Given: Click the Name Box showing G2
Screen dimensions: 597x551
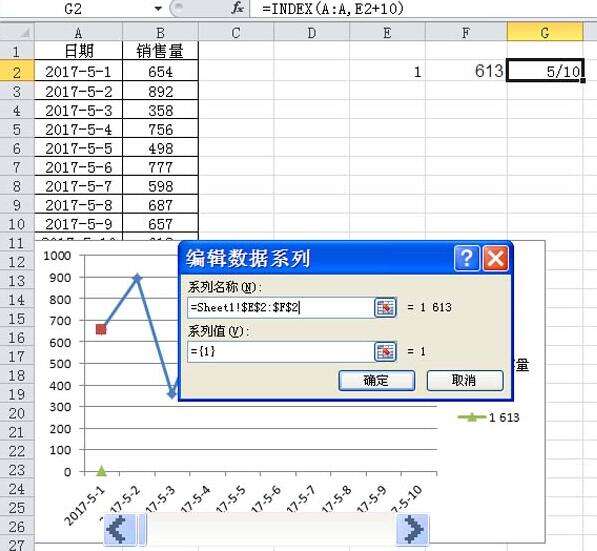Looking at the screenshot, I should [x=73, y=8].
